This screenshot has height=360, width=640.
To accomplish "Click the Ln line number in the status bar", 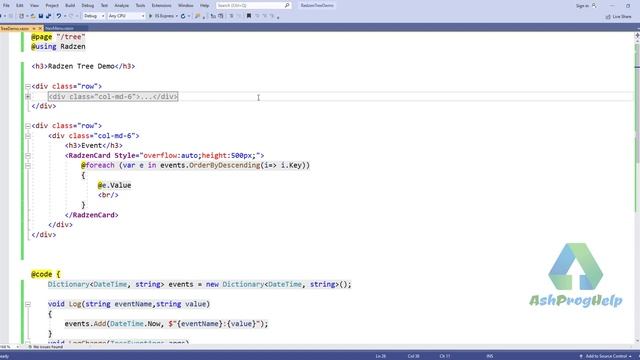I will (380, 356).
